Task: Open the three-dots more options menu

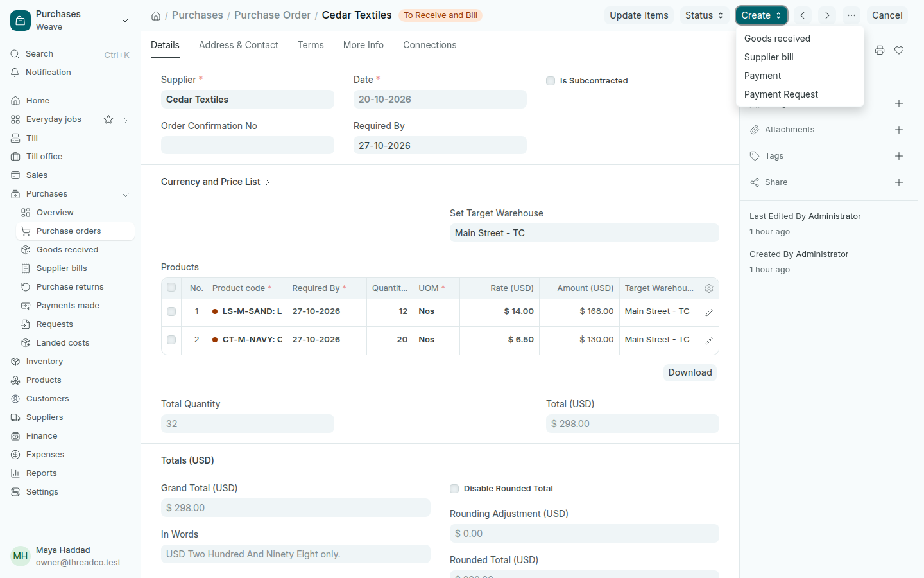Action: point(851,15)
